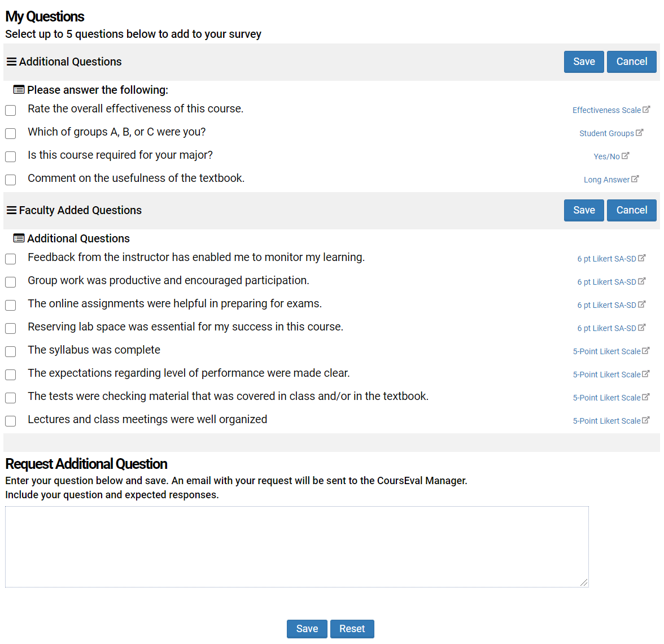Image resolution: width=664 pixels, height=644 pixels.
Task: Click the hamburger icon beside Faculty Added Questions
Action: (11, 210)
